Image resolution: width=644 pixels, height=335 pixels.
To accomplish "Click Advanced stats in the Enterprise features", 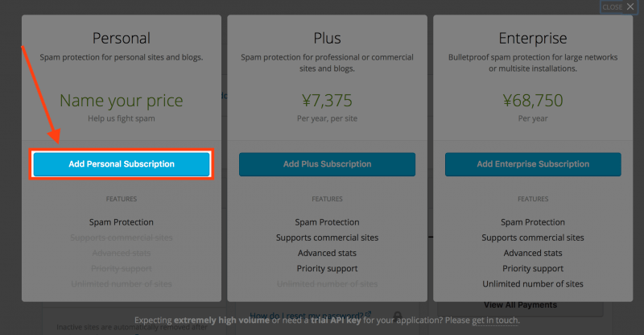I will 533,253.
